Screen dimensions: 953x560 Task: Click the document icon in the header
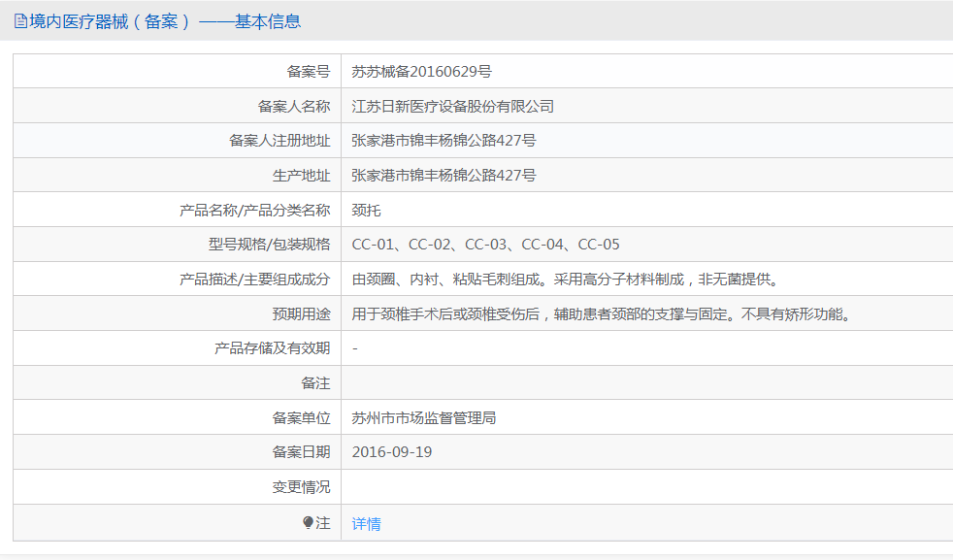(20, 21)
